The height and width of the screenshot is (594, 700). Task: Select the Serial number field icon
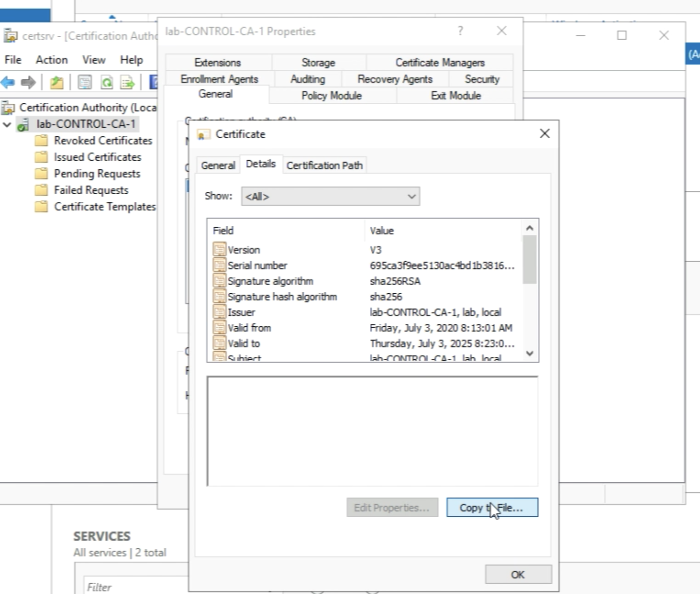click(219, 265)
